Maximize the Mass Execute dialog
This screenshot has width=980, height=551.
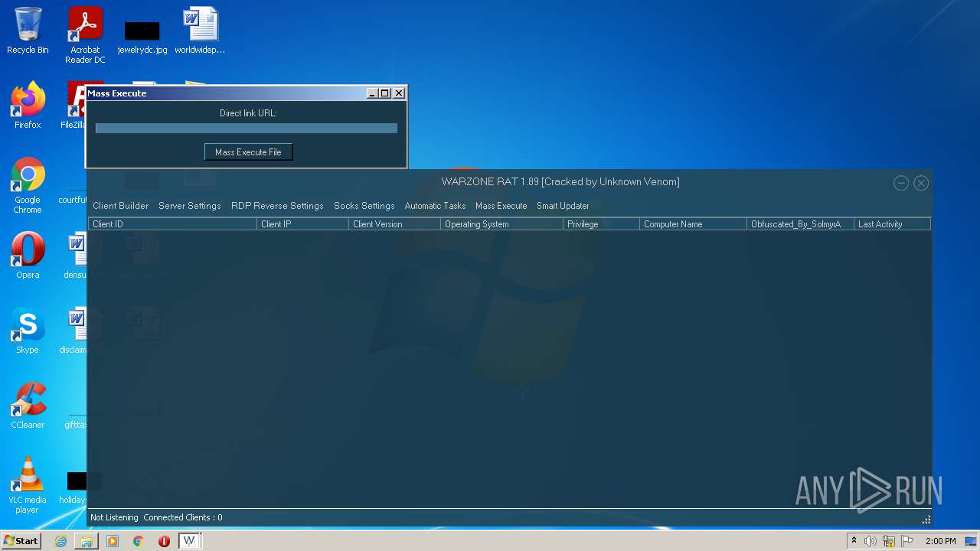(385, 93)
